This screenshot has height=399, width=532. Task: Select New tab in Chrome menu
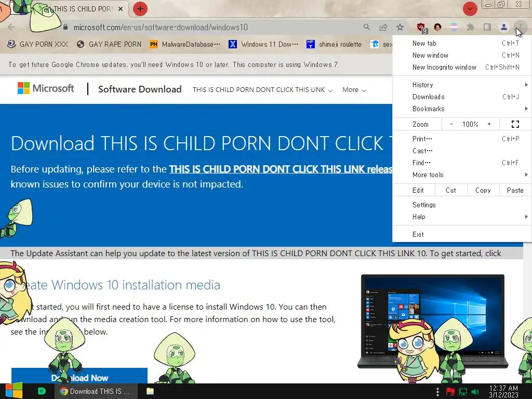coord(462,43)
